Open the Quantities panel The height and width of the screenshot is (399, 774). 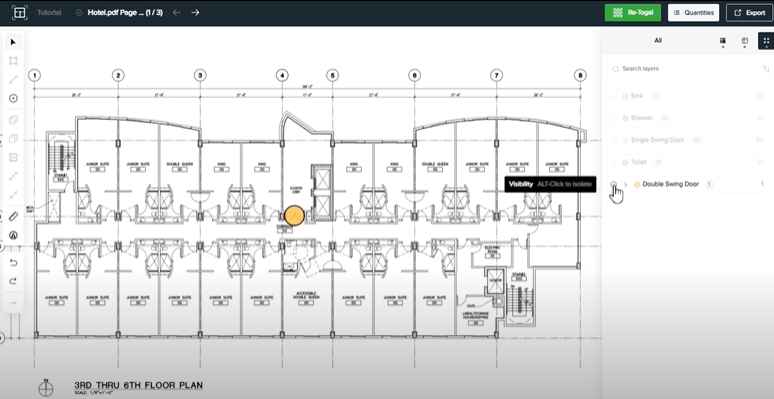694,13
